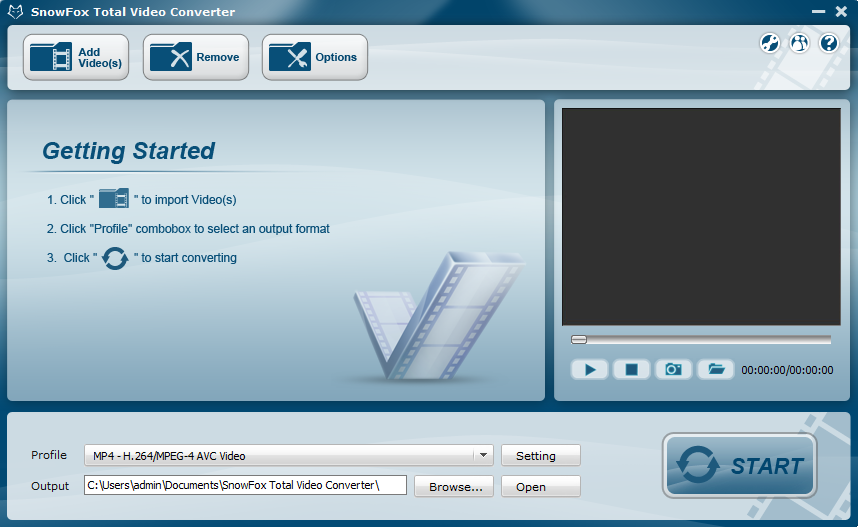Click the Add Video(s) button
858x527 pixels.
[x=76, y=58]
